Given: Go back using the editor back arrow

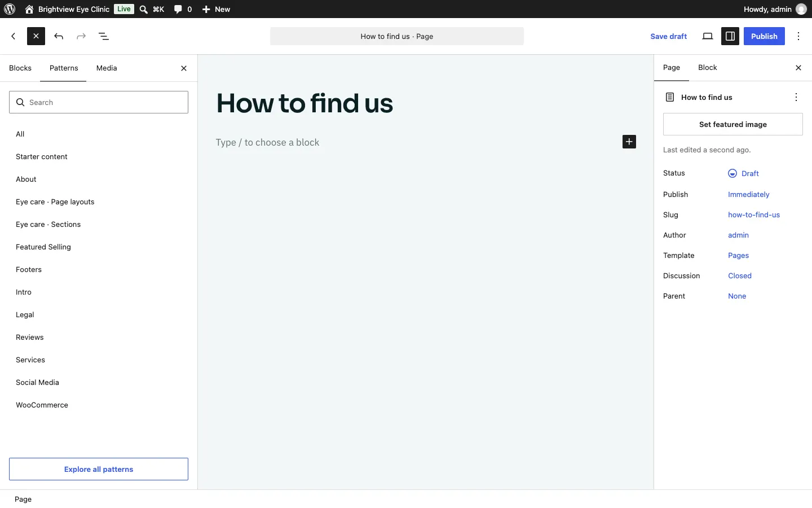Looking at the screenshot, I should coord(14,36).
